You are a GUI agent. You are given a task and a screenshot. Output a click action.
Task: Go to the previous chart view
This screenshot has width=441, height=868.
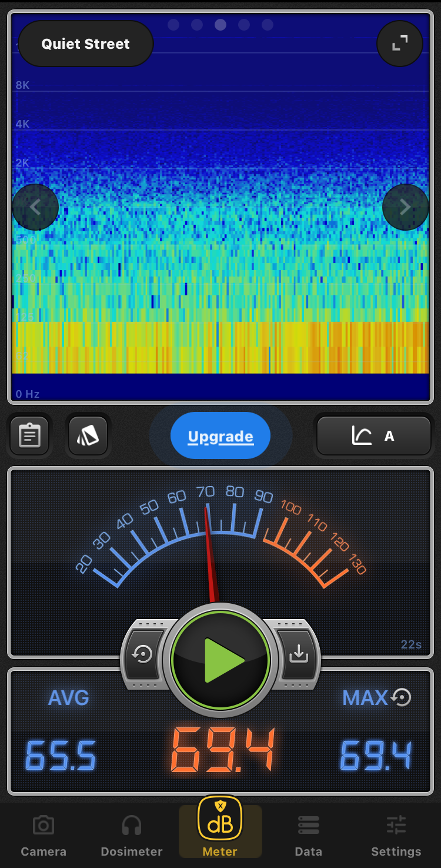(35, 207)
